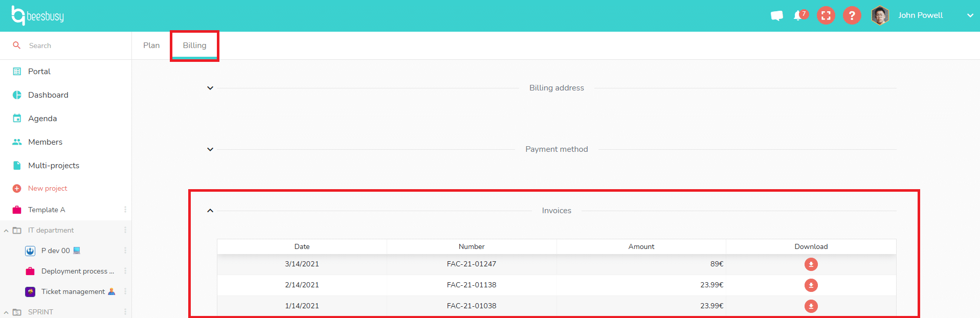
Task: Download invoice FAC-21-01138
Action: [811, 285]
